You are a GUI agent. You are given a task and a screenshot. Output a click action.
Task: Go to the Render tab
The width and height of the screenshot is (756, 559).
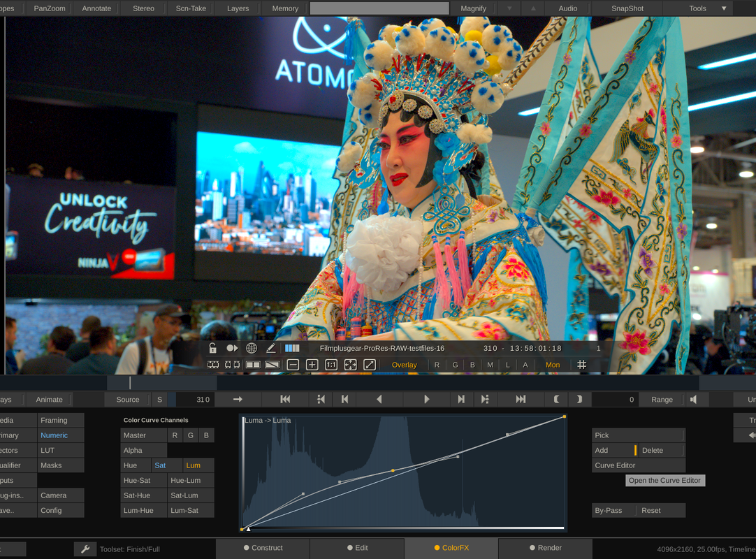(545, 548)
